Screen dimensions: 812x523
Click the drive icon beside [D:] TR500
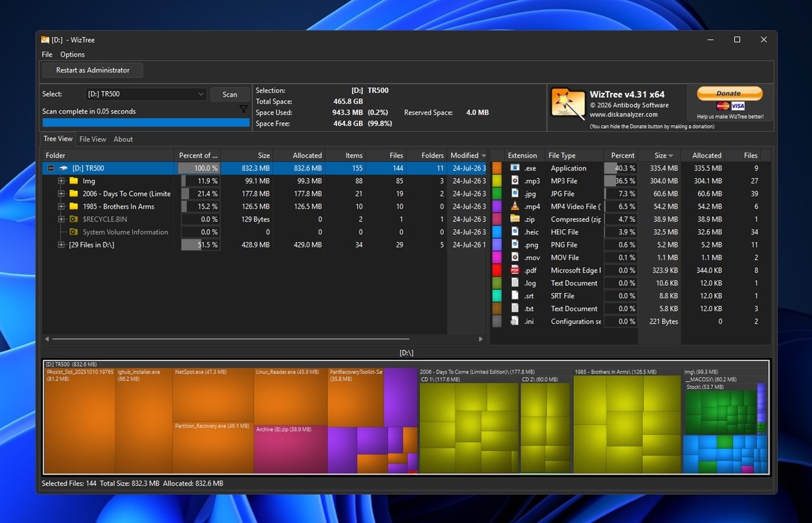tap(63, 168)
